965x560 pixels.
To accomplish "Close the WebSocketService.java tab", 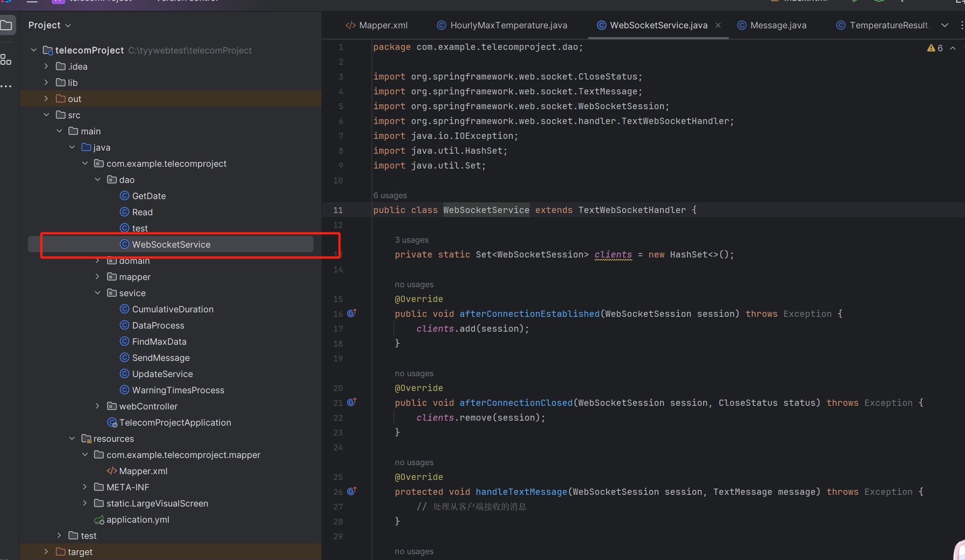I will pos(718,25).
